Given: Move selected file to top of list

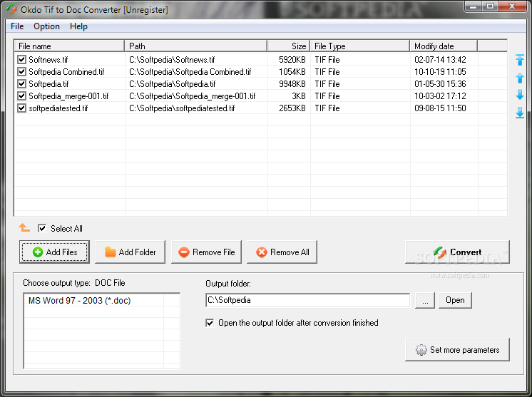Looking at the screenshot, I should click(520, 60).
